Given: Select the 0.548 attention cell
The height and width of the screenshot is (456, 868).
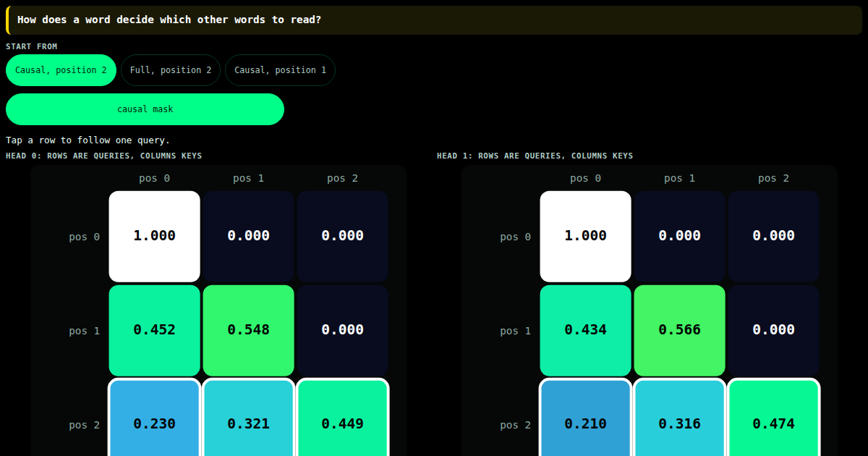Looking at the screenshot, I should click(x=249, y=330).
